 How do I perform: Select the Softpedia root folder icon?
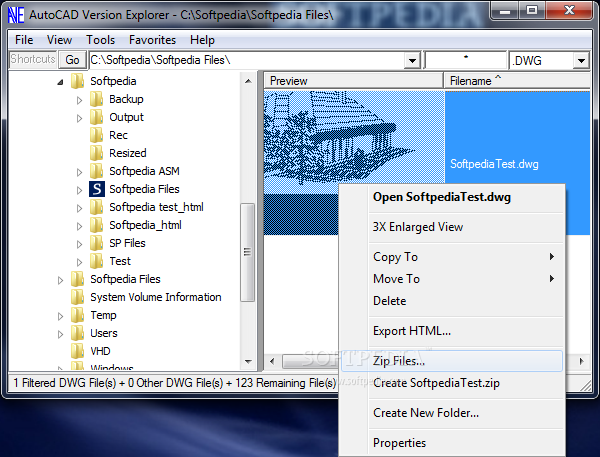78,81
